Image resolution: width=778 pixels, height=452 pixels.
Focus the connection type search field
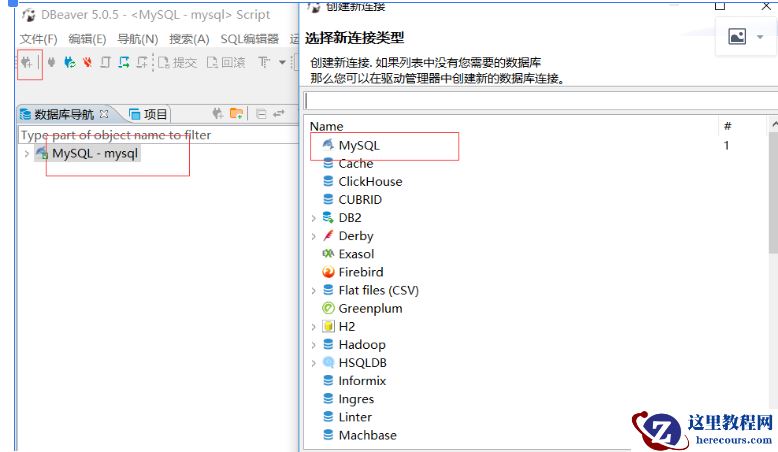(540, 101)
